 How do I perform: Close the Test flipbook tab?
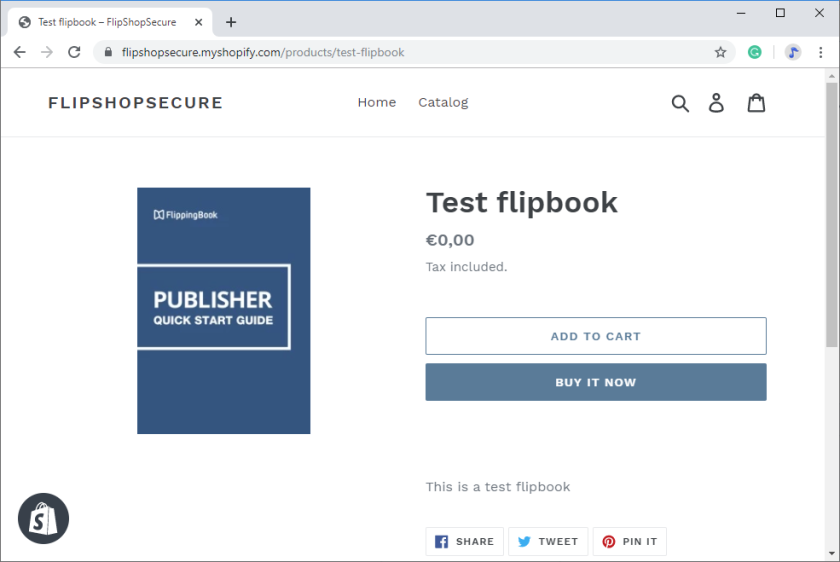click(x=200, y=22)
